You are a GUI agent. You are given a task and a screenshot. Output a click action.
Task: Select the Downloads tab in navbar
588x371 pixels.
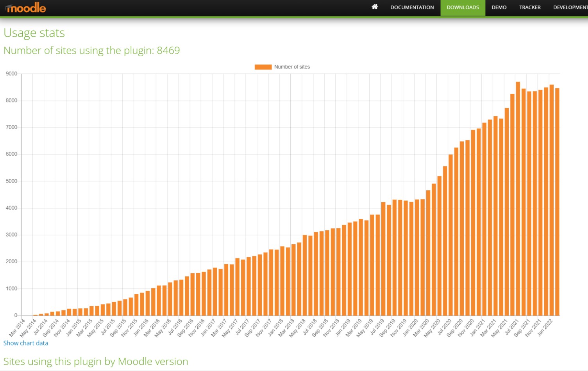[x=463, y=7]
